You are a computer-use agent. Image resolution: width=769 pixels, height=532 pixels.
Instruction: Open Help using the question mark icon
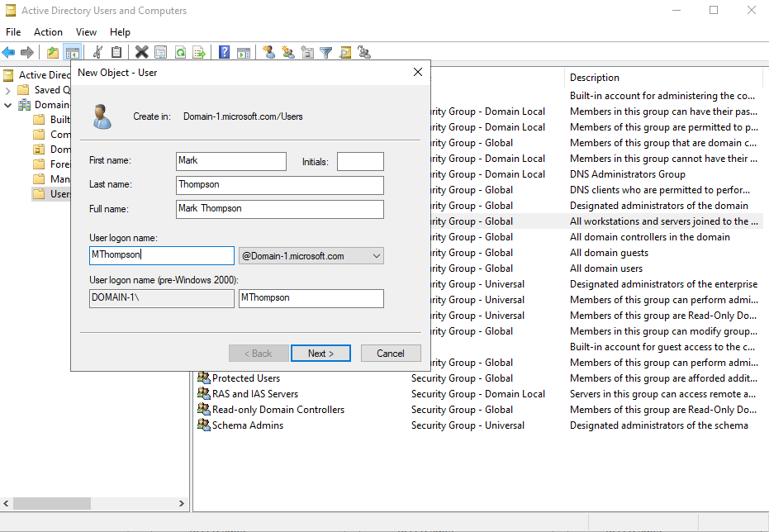click(224, 52)
